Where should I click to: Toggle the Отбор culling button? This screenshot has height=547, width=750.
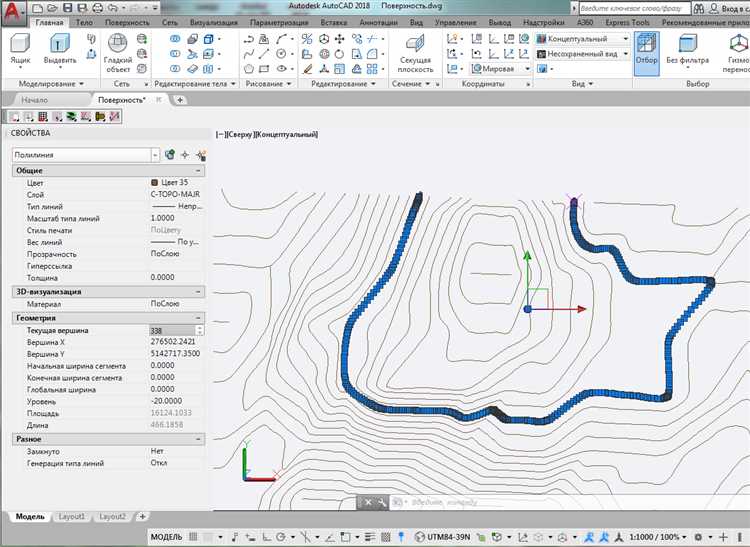point(646,53)
